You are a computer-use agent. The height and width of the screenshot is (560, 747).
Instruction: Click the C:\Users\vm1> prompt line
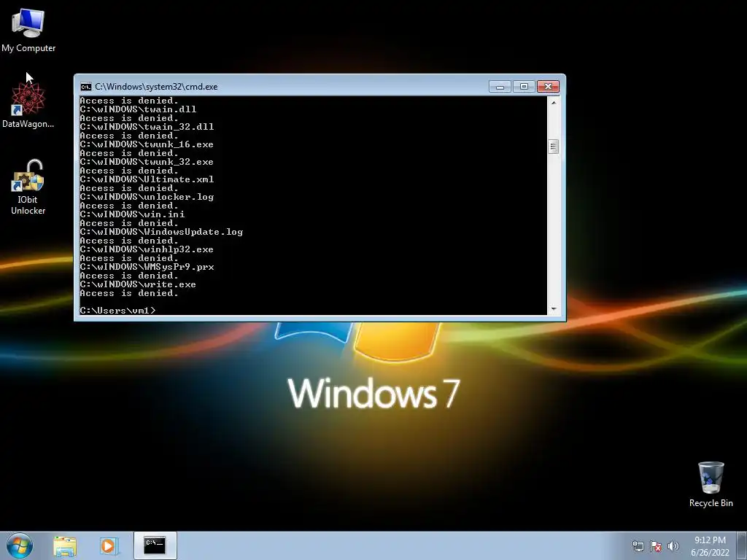[117, 311]
